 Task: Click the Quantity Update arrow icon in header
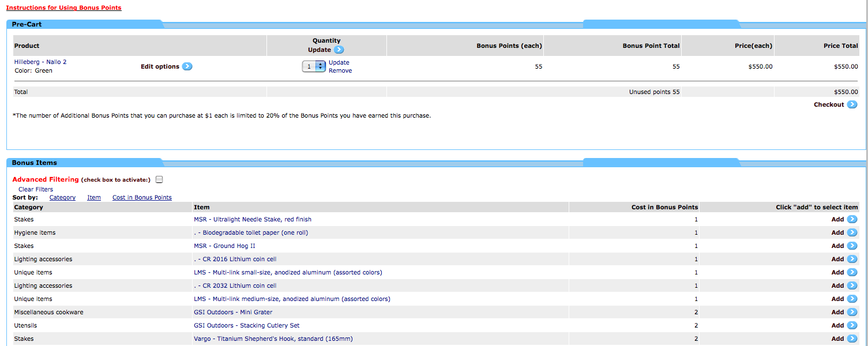point(339,50)
